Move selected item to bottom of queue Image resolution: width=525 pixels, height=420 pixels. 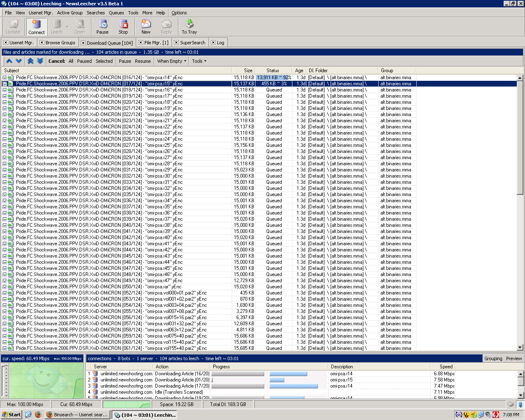[40, 61]
